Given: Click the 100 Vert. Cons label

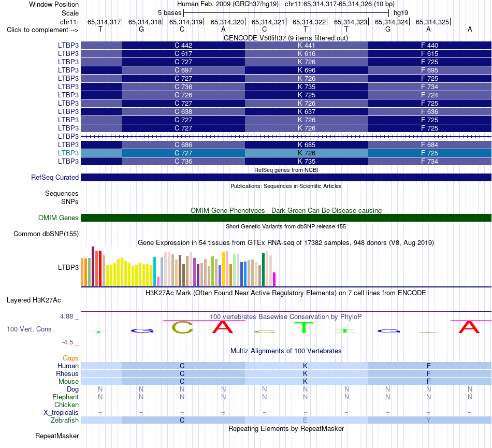Looking at the screenshot, I should tap(29, 329).
